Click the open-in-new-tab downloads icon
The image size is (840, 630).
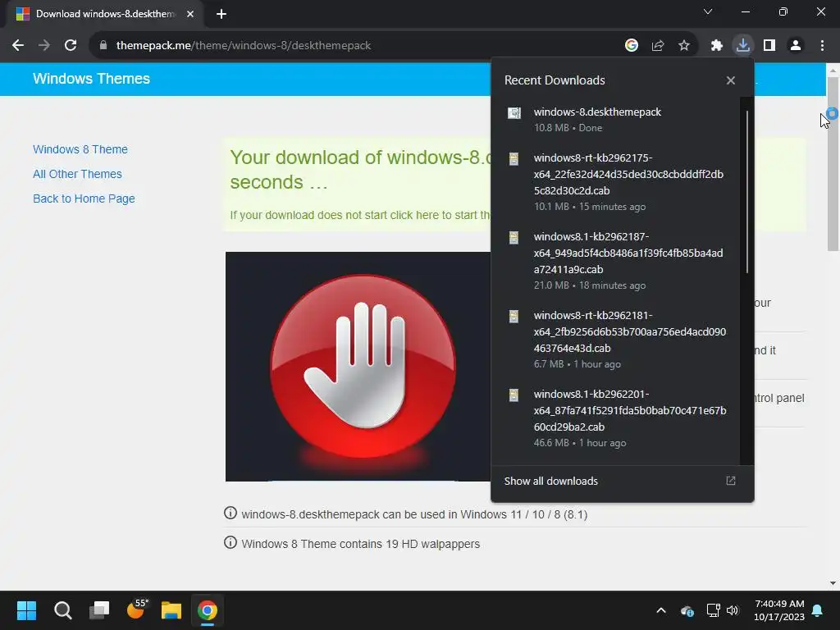point(731,481)
